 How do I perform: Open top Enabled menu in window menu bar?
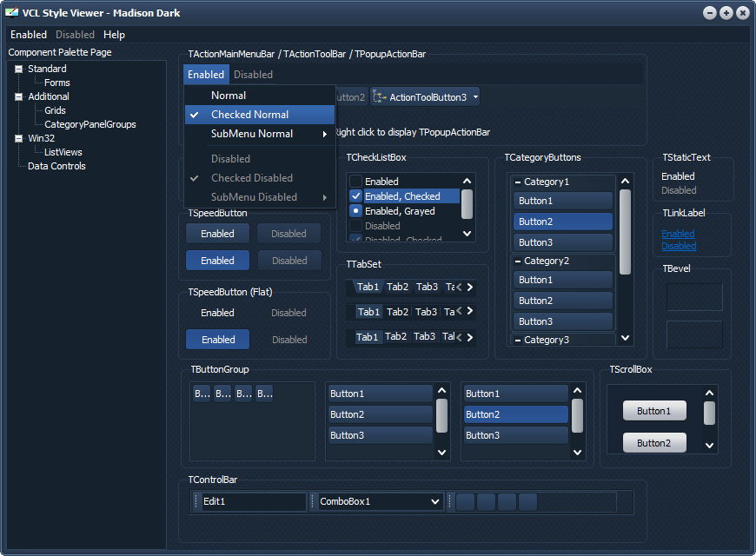point(29,35)
